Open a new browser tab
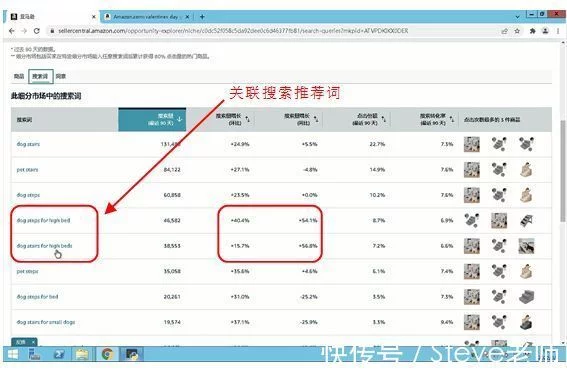This screenshot has height=373, width=567. tap(202, 17)
